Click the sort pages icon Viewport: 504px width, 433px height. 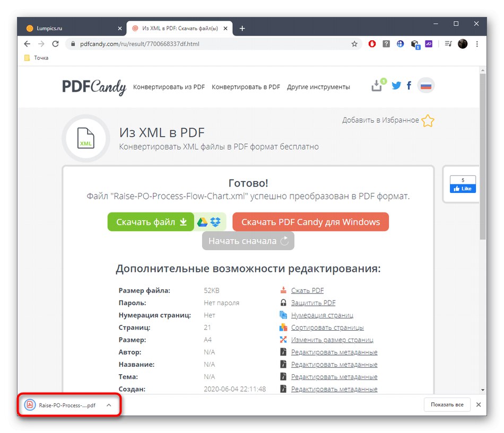[283, 328]
